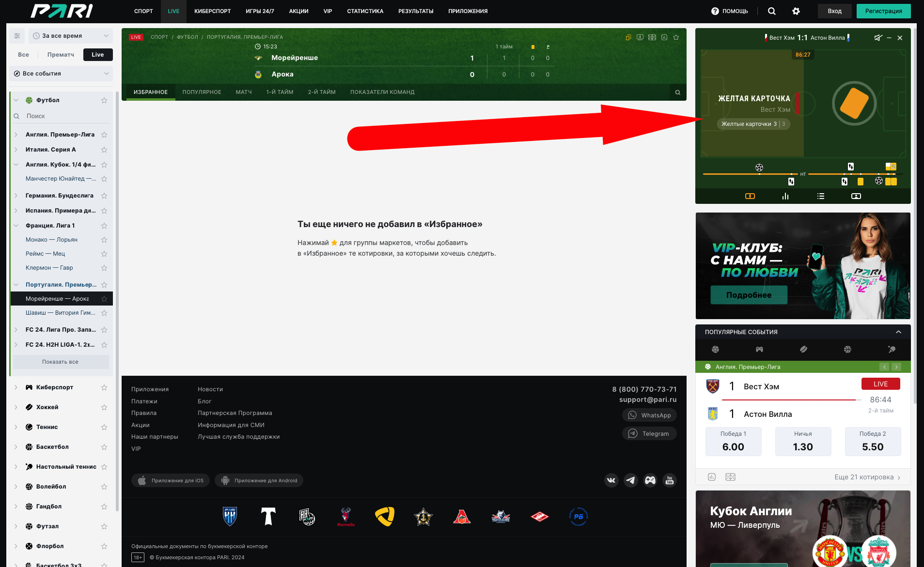Switch to the ПОПУЛЯРНОЕ tab
This screenshot has width=924, height=567.
[x=202, y=92]
